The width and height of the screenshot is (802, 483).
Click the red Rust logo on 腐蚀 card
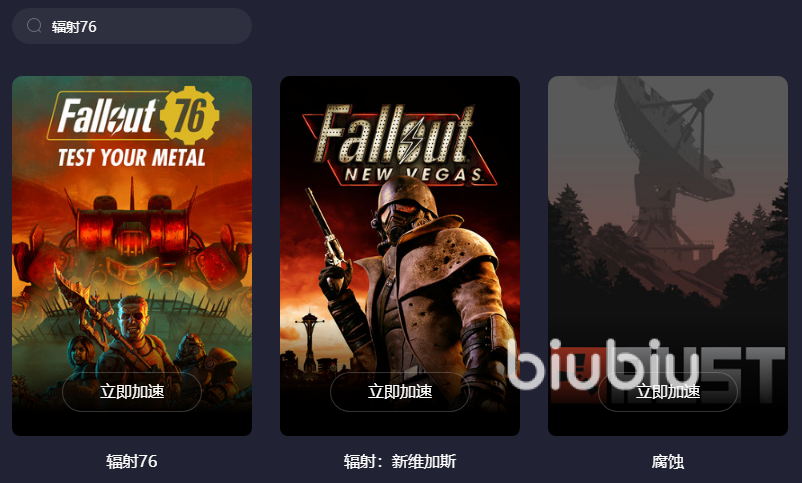pos(668,375)
